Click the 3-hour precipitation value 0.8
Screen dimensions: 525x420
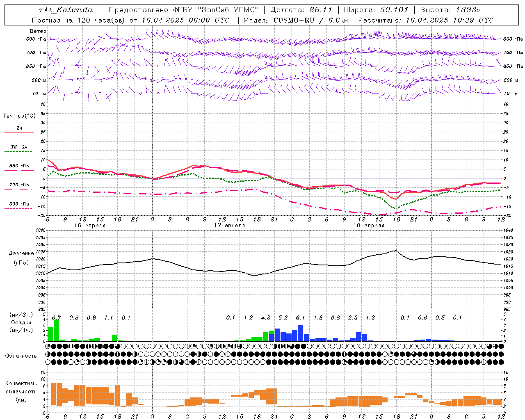coord(336,318)
